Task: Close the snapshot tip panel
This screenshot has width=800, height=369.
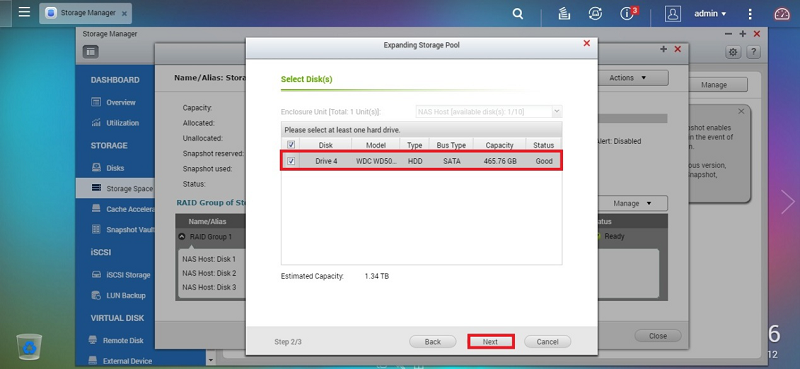Action: 741,111
